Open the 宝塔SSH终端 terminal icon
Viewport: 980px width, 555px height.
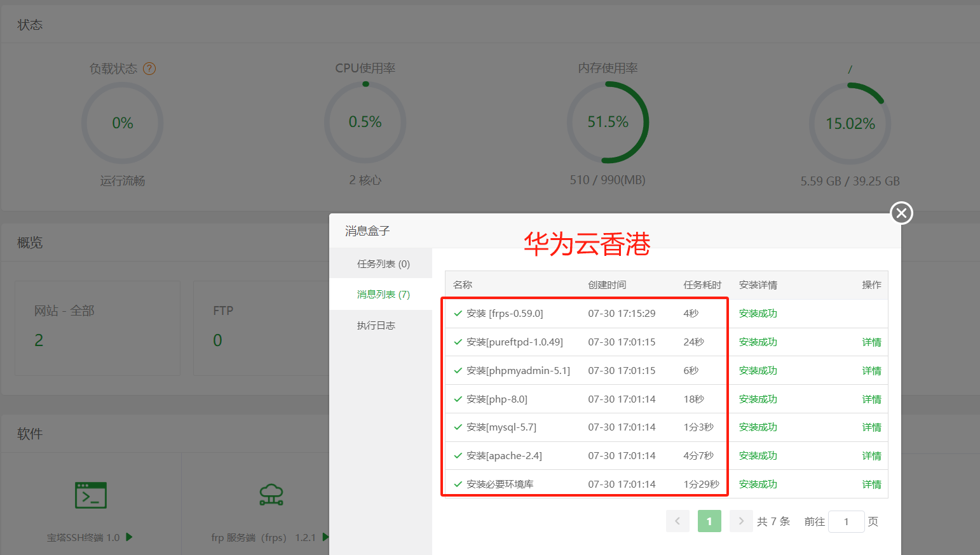click(x=91, y=496)
